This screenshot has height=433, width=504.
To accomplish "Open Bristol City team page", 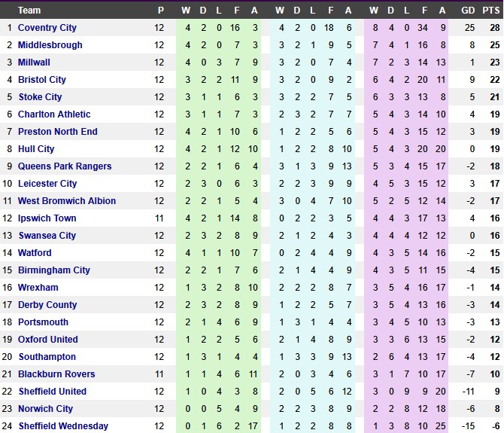I will point(42,80).
